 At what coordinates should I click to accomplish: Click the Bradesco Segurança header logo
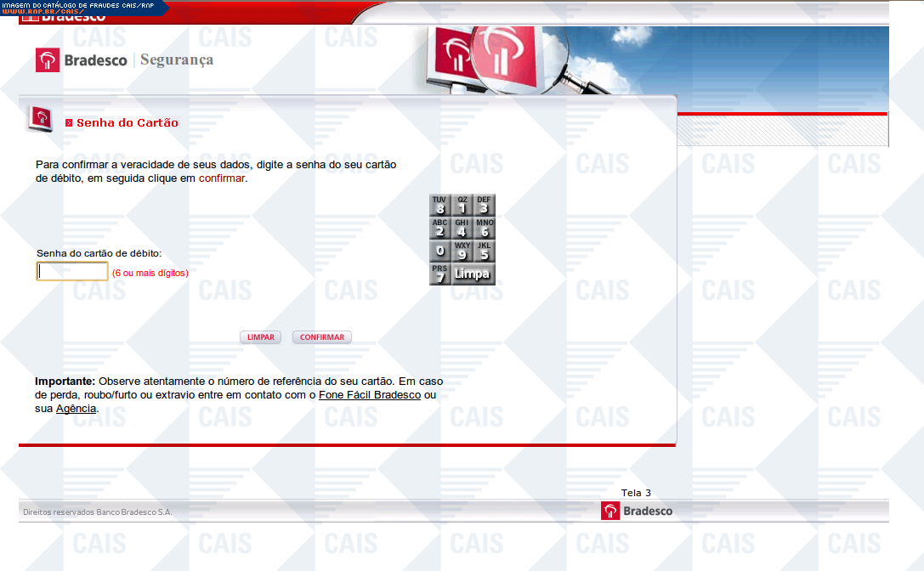[x=124, y=60]
